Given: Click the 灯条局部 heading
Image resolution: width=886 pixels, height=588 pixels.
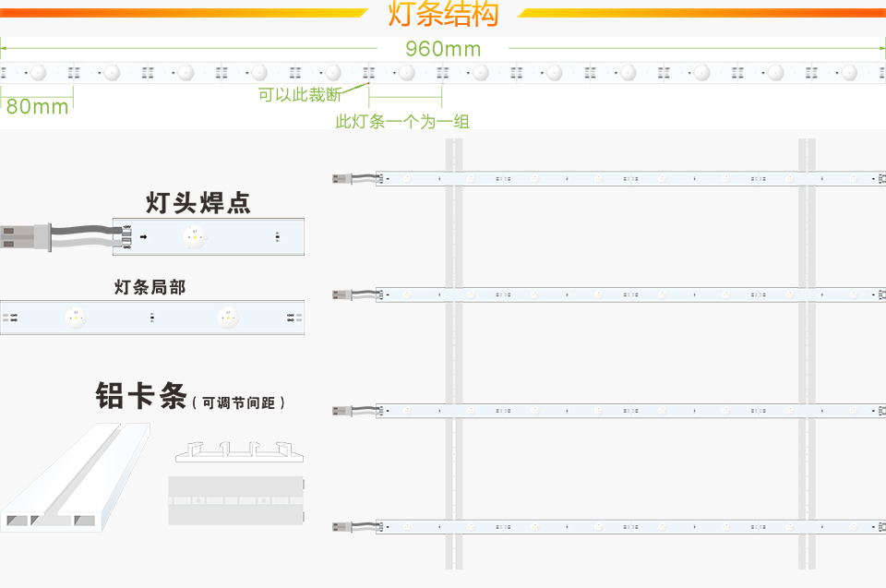Looking at the screenshot, I should [150, 287].
